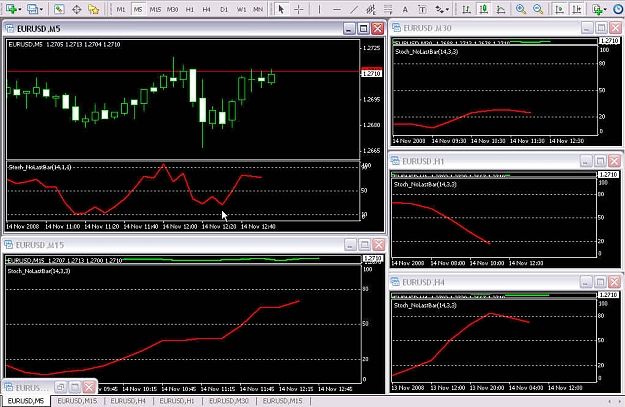Screen dimensions: 625x407
Task: Switch to the EURUSD,M30 bottom tab
Action: coord(229,401)
